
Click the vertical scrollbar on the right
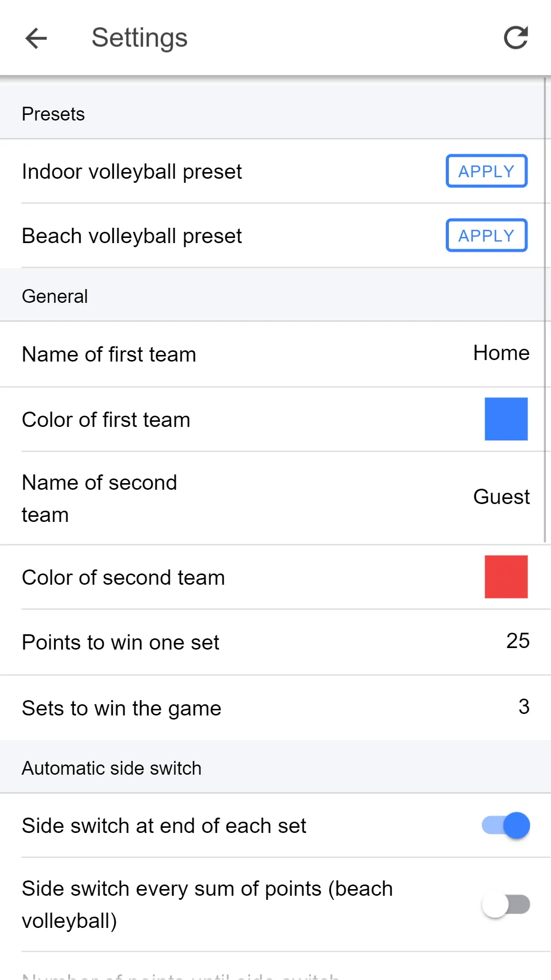point(545,309)
